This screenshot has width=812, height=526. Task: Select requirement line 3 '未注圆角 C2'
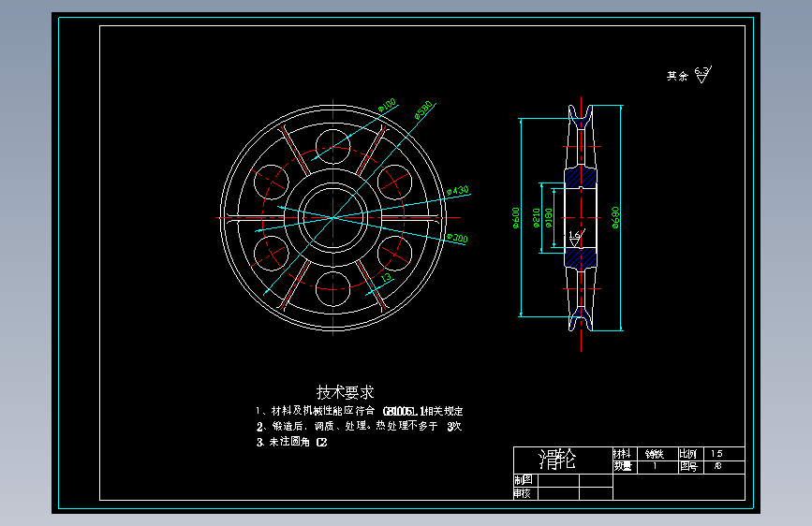click(x=291, y=442)
